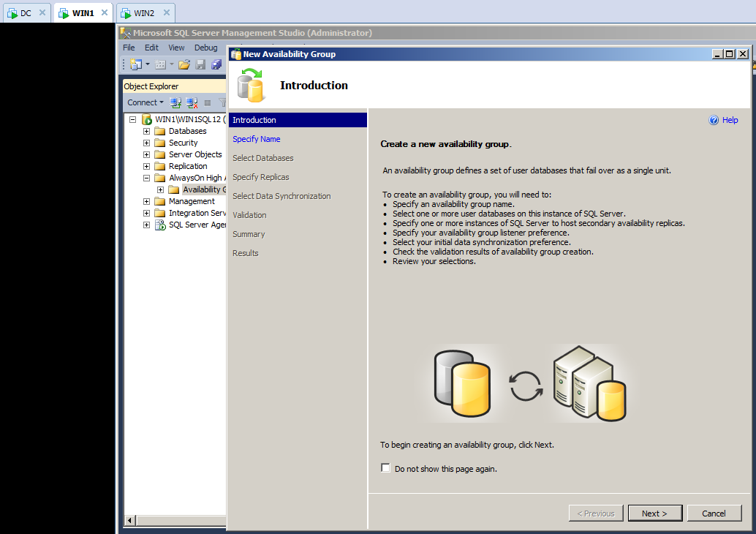
Task: Click the New Query toolbar icon
Action: click(136, 64)
